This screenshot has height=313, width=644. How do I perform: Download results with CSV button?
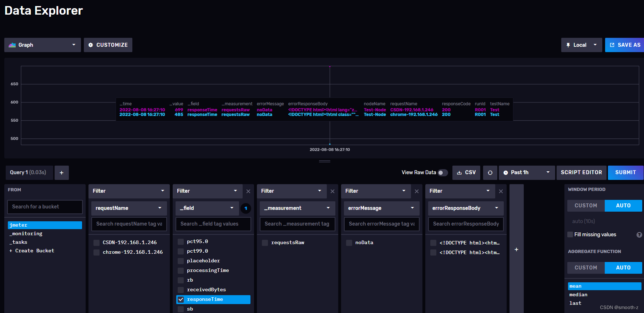(x=466, y=172)
